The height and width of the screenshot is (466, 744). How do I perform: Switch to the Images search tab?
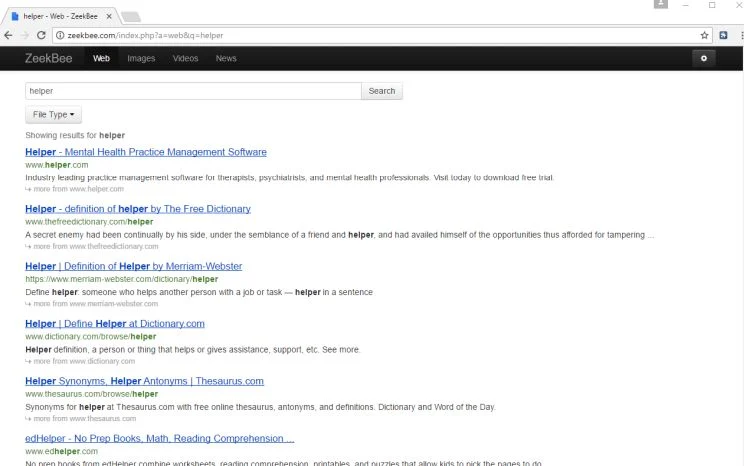(x=141, y=58)
